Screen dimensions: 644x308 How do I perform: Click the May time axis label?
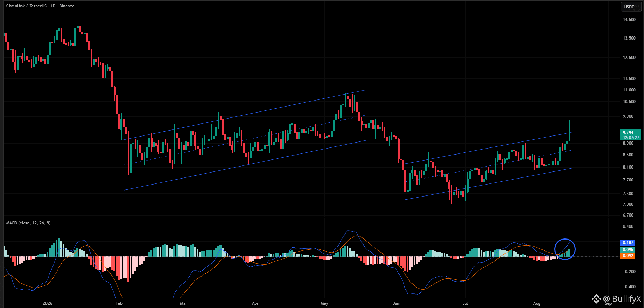(x=324, y=303)
